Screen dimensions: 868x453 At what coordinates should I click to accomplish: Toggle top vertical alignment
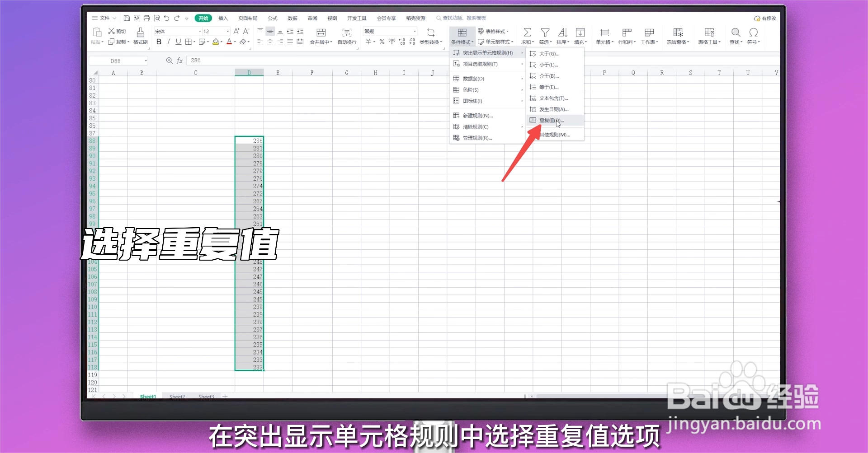260,31
